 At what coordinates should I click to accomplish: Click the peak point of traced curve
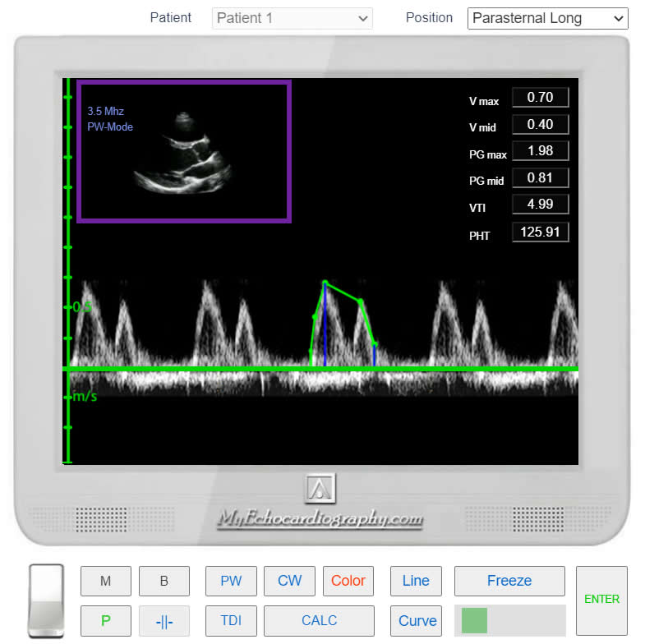point(325,282)
